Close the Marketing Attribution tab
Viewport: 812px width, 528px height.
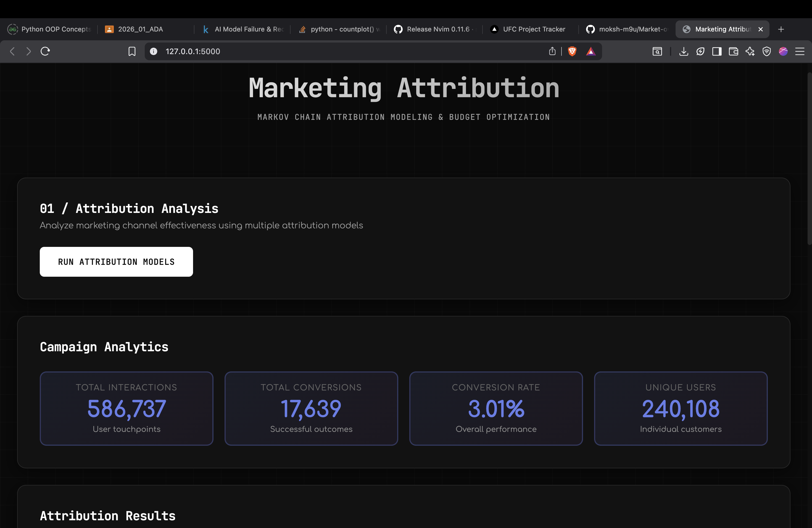760,29
